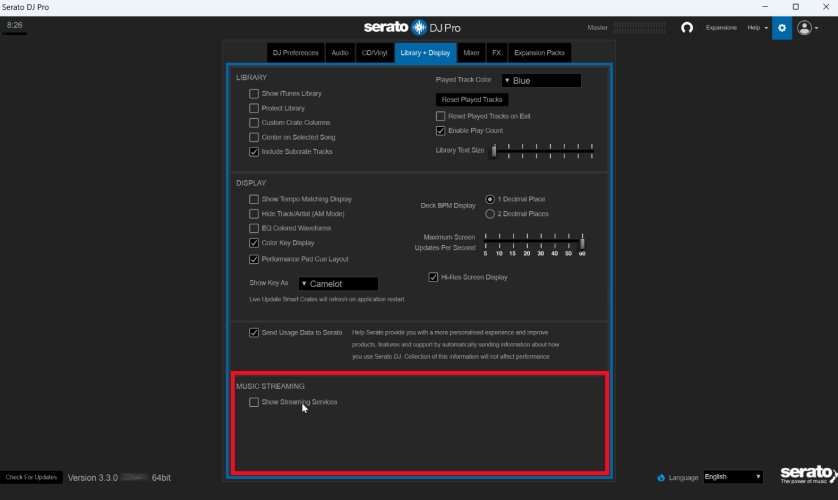Uncheck Color Key Display
The width and height of the screenshot is (838, 500).
tap(254, 243)
